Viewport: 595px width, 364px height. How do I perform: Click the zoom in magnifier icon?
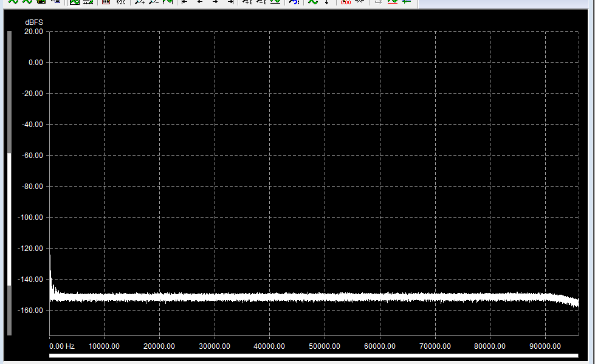tap(140, 2)
